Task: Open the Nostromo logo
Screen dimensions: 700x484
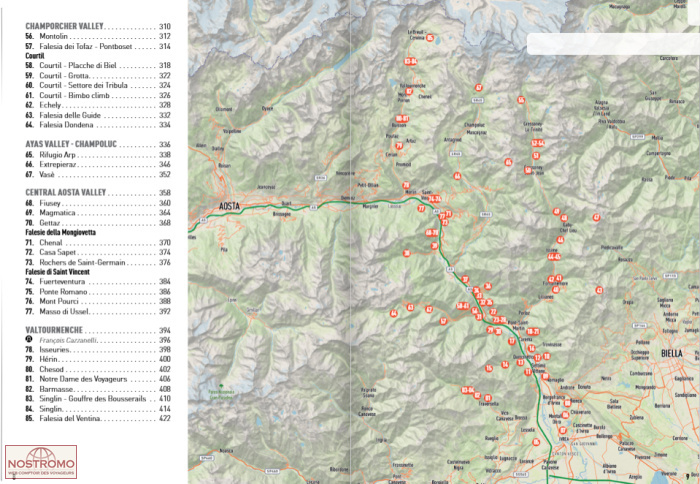Action: (41, 462)
